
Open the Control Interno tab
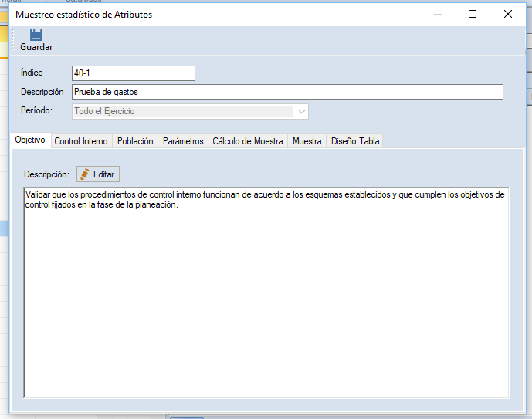[x=81, y=141]
